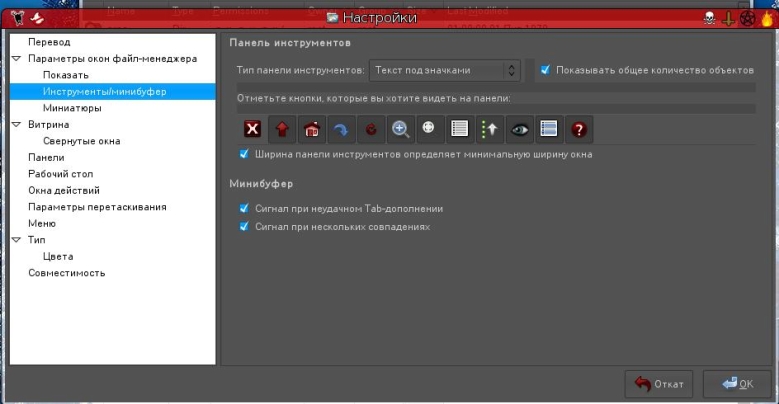Click the ghostbusters icon in title bar

click(37, 18)
